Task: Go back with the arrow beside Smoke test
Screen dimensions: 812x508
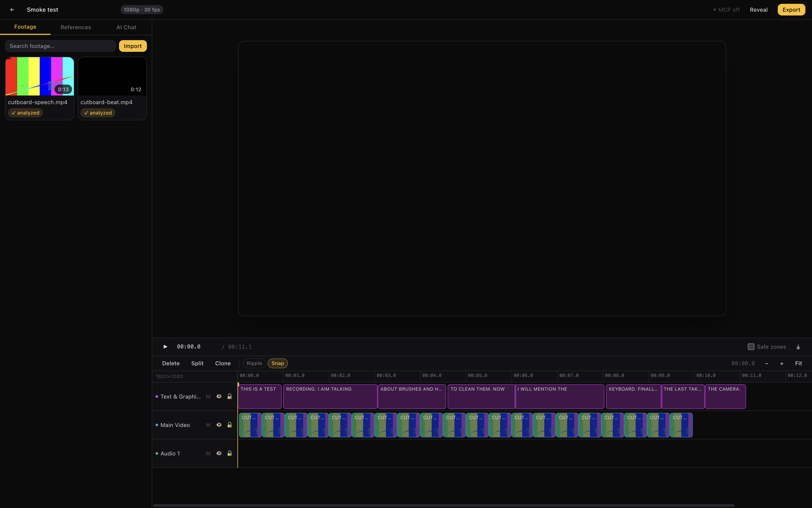Action: click(x=12, y=10)
